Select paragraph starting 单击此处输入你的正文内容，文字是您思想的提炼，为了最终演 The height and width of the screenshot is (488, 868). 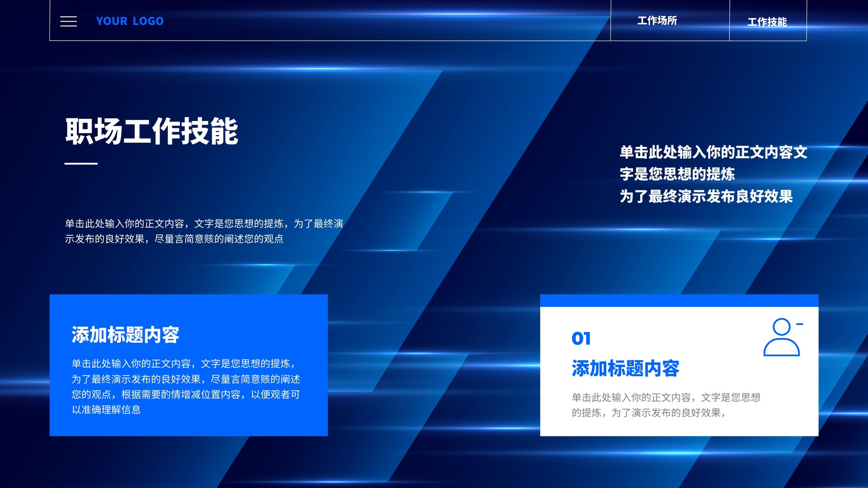click(x=204, y=231)
